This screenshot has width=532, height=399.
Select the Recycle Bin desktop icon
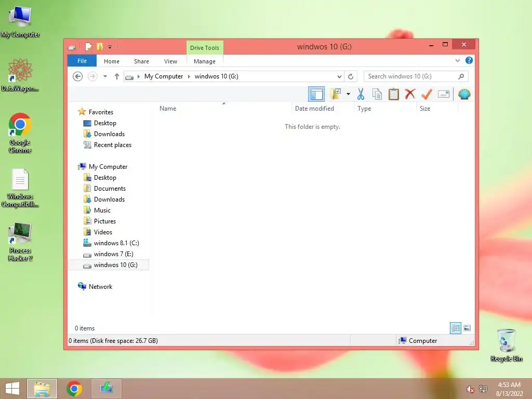[506, 345]
